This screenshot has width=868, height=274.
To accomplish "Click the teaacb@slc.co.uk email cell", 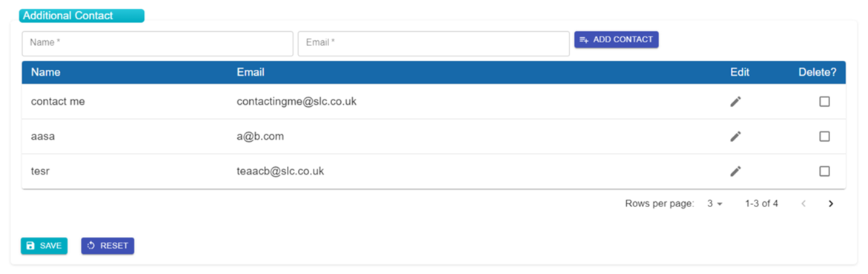I will (x=280, y=172).
